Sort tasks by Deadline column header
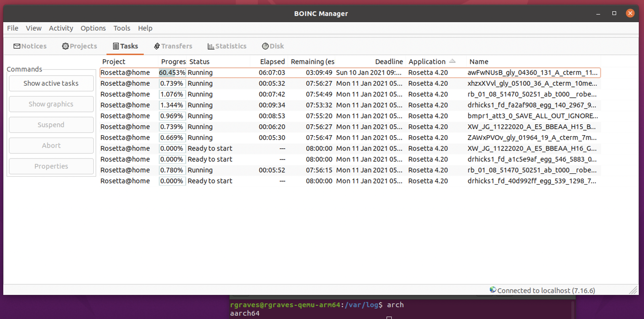Viewport: 644px width, 319px height. tap(388, 62)
